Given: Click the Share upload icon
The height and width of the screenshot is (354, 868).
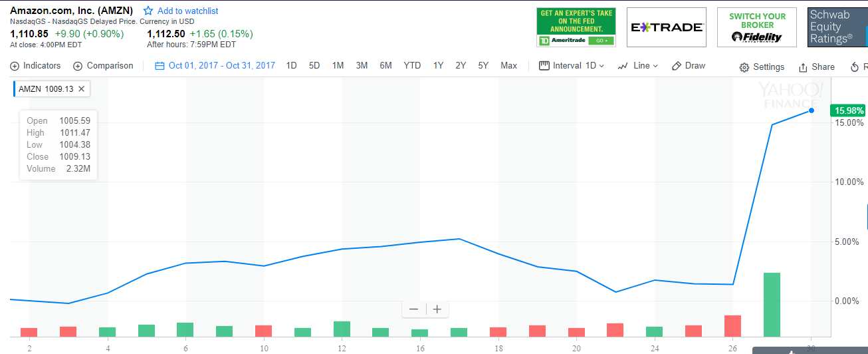Looking at the screenshot, I should (803, 67).
